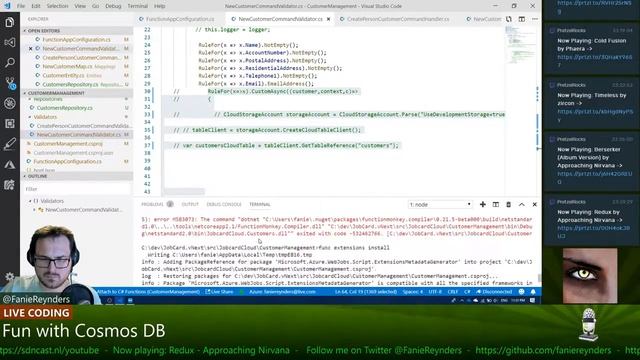Open CreatePersonCustomerCommandValidator file in explorer tree

77,126
